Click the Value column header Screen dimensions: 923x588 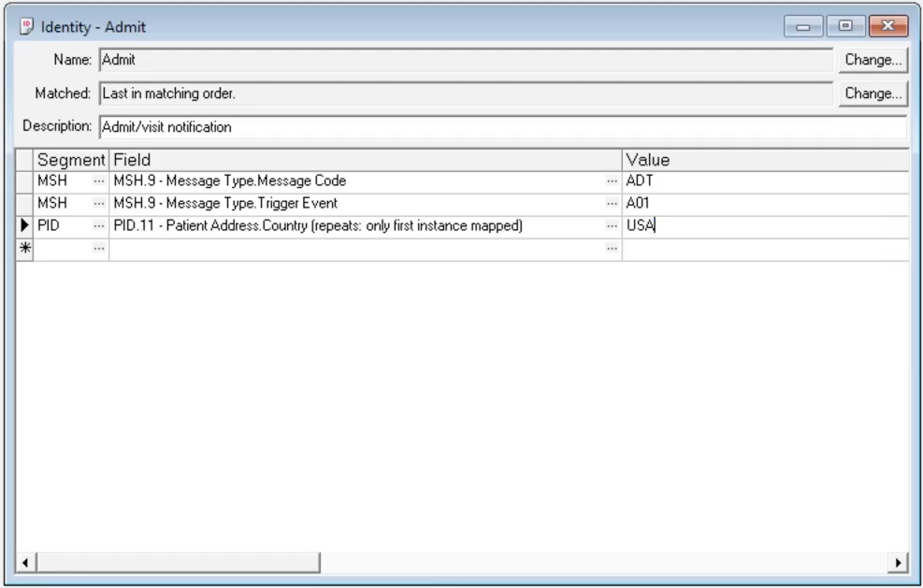[765, 160]
